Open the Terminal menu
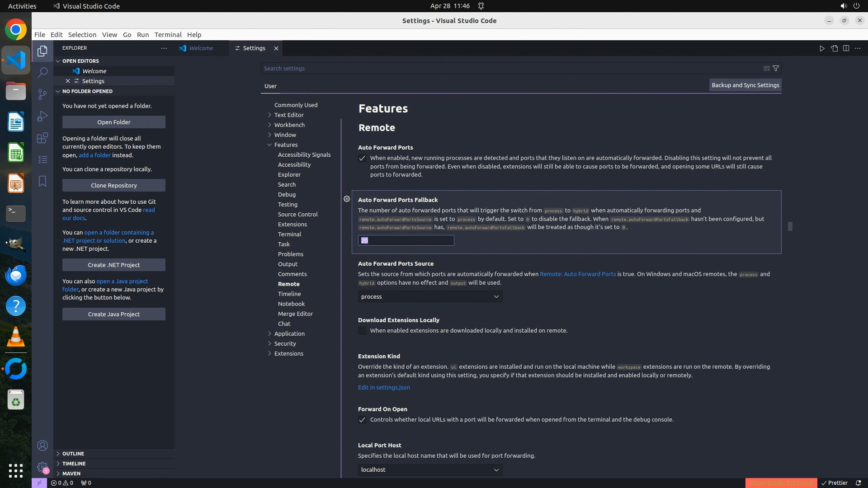The image size is (868, 488). pyautogui.click(x=168, y=35)
